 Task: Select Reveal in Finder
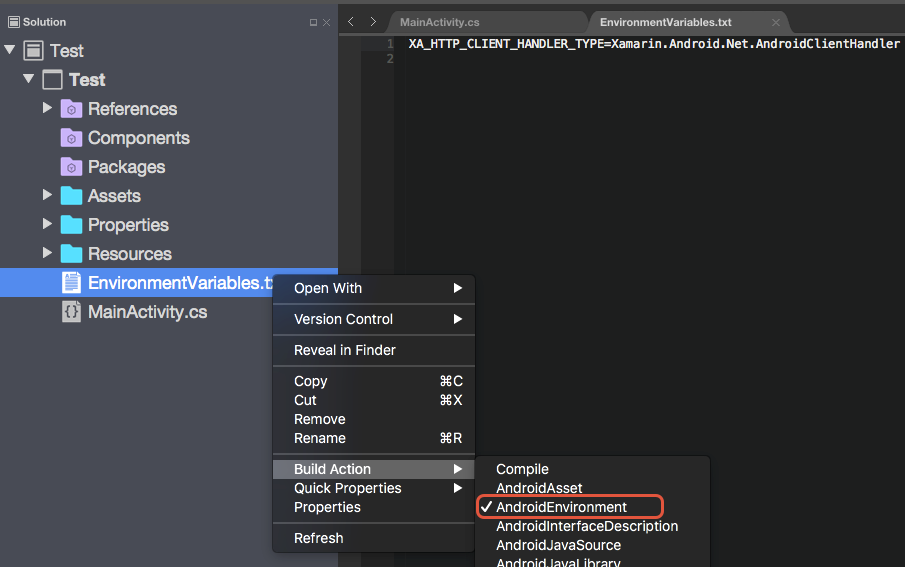tap(374, 350)
